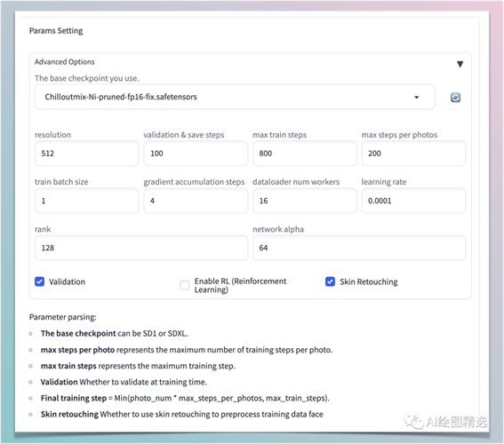
Task: Click the max train steps field
Action: (305, 154)
